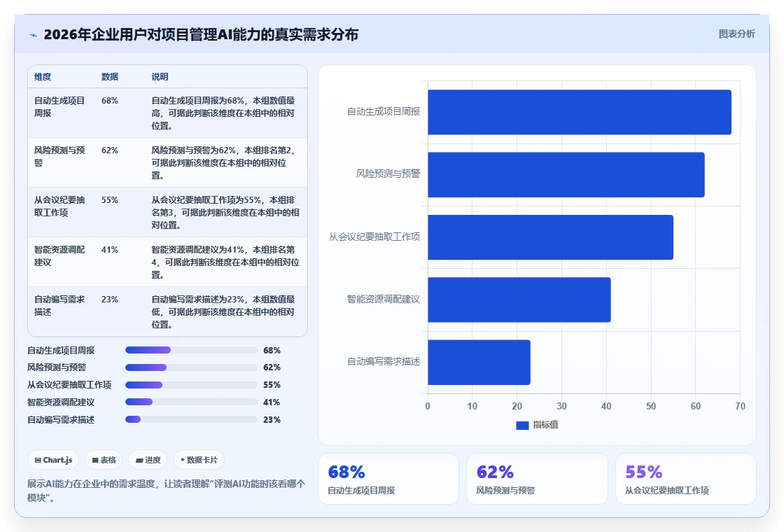Select the 进度 tag chip

pyautogui.click(x=148, y=460)
